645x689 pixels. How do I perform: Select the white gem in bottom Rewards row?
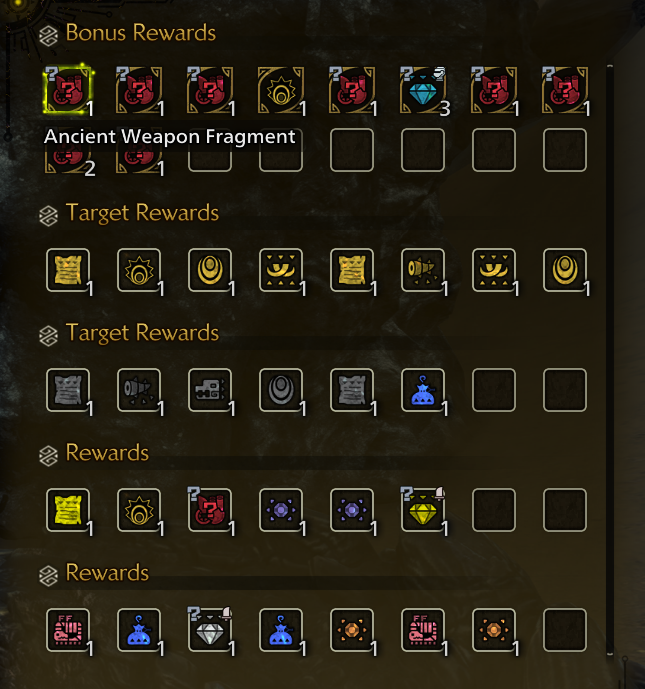pyautogui.click(x=210, y=630)
